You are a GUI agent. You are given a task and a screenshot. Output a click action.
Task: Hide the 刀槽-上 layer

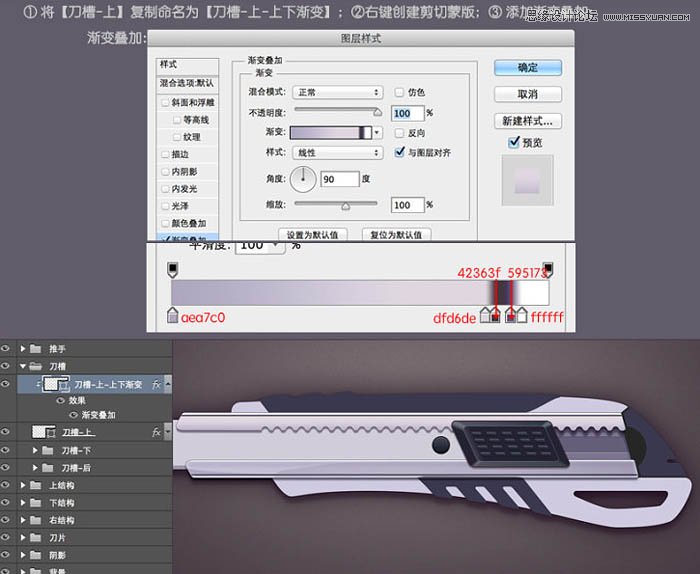6,432
